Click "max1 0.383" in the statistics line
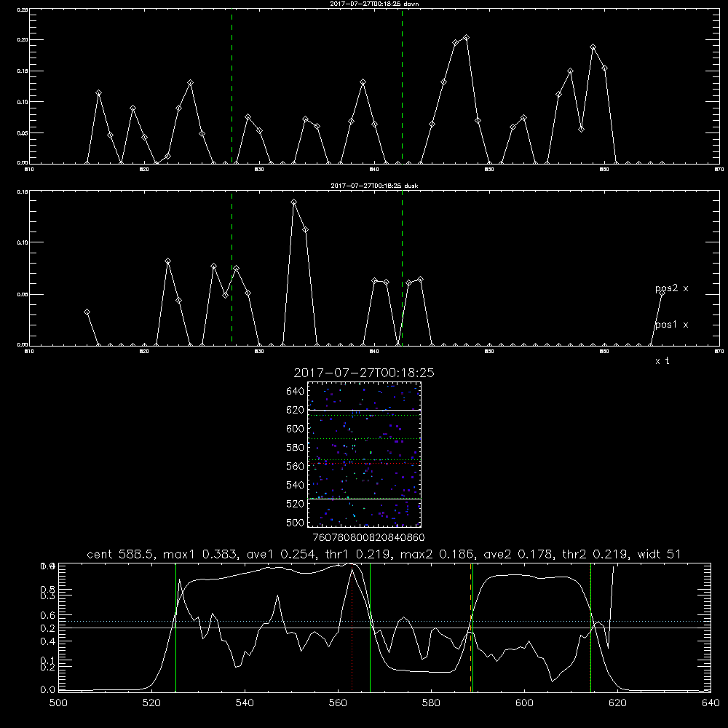 pos(202,554)
